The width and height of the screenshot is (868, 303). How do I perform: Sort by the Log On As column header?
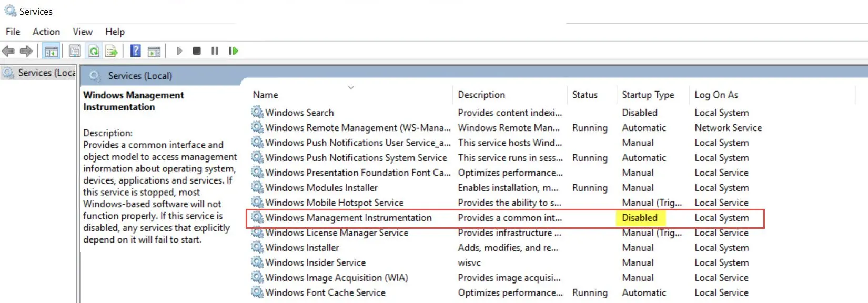[x=716, y=95]
